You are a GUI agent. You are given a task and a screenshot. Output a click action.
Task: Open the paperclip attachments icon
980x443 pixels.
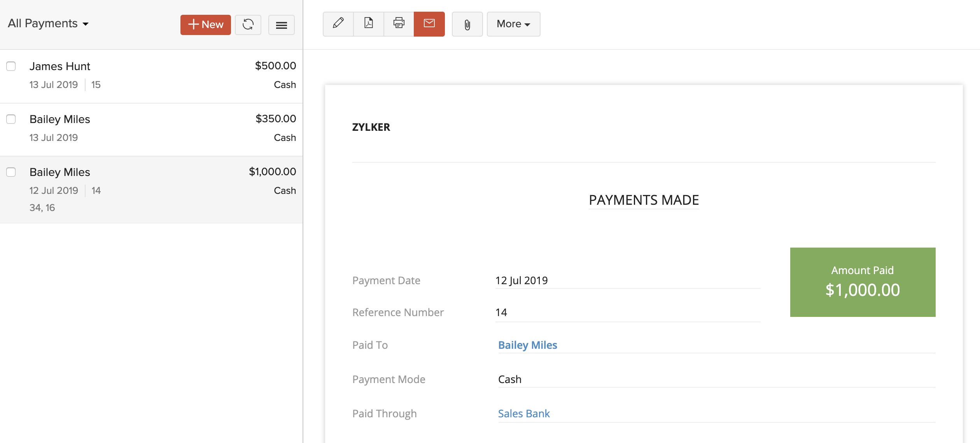point(467,25)
